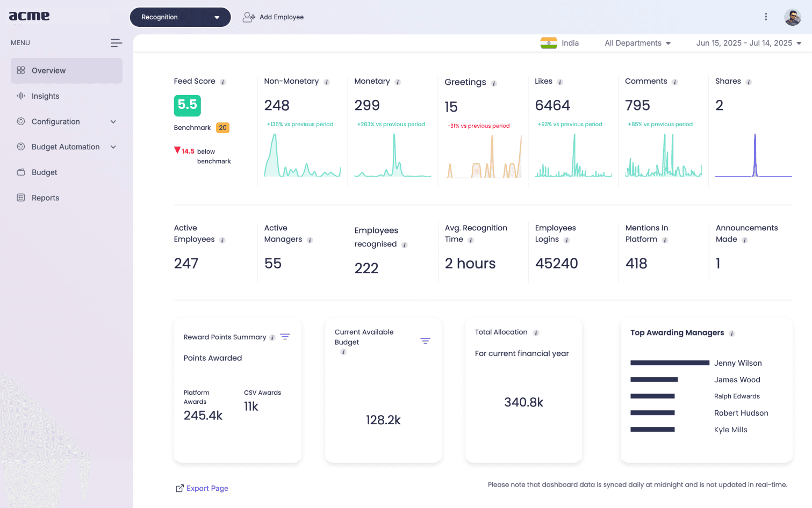
Task: Collapse the sidebar using the MENU hamburger icon
Action: pyautogui.click(x=116, y=43)
